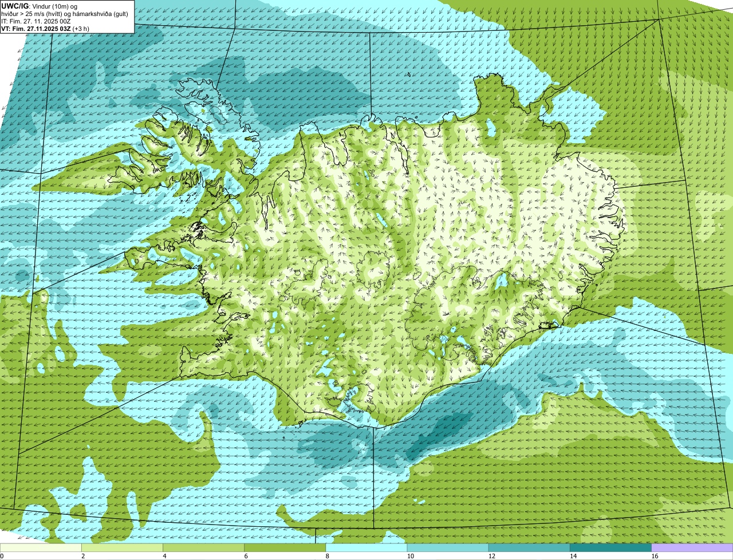Click the "hviður > 25 m/s (hvítt)" description line
Screen dimensions: 733x560
coord(66,14)
